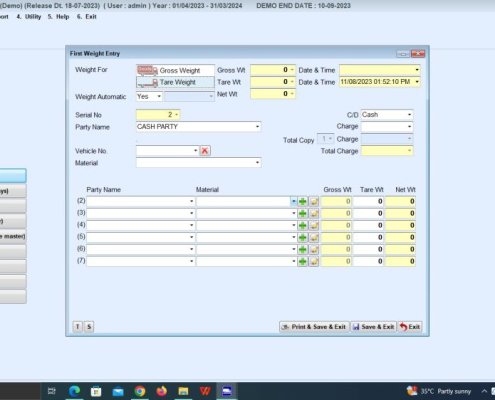
Task: Click the green plus icon in row (5)
Action: tap(302, 237)
